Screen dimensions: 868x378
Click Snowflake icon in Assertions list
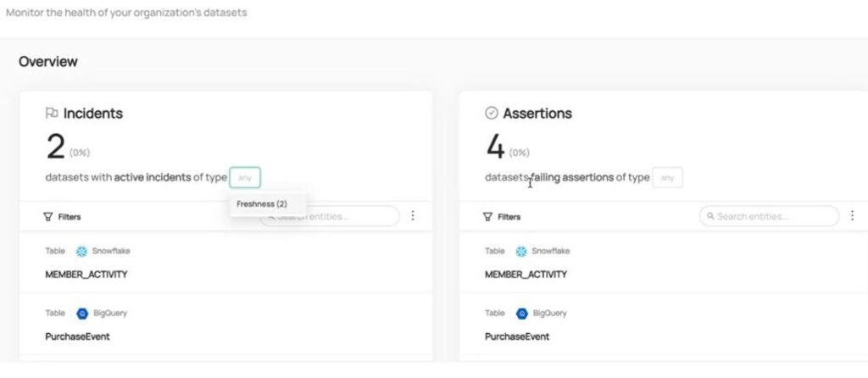pyautogui.click(x=521, y=251)
